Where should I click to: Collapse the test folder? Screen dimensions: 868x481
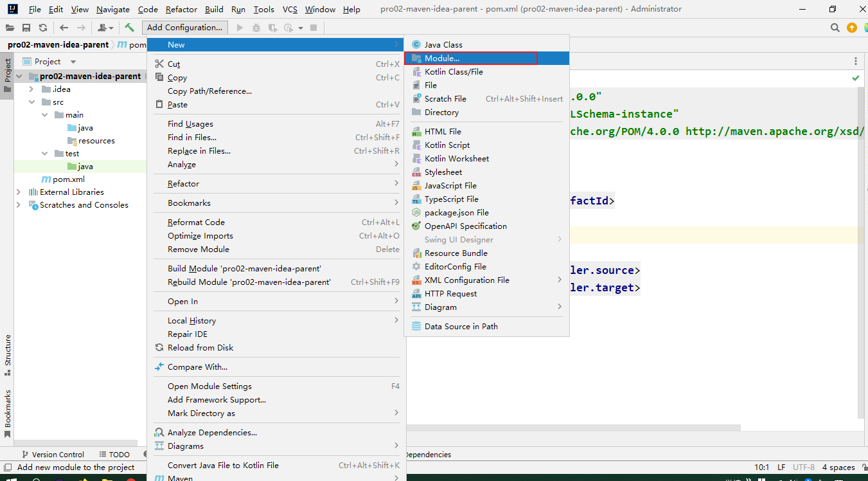[44, 153]
